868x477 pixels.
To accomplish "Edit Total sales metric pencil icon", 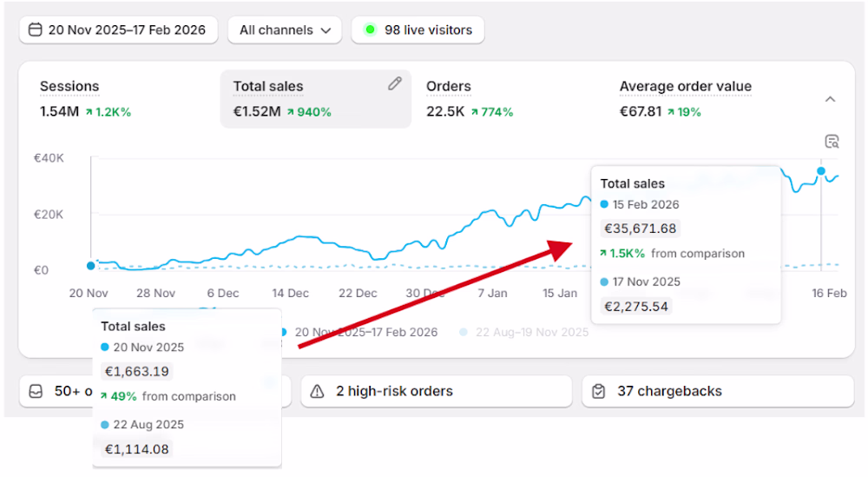I will (x=395, y=83).
